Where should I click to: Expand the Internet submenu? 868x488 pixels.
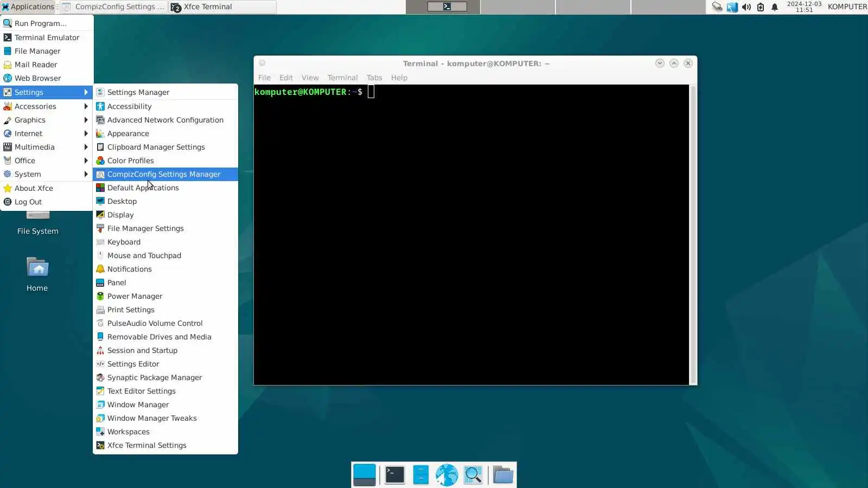coord(47,133)
